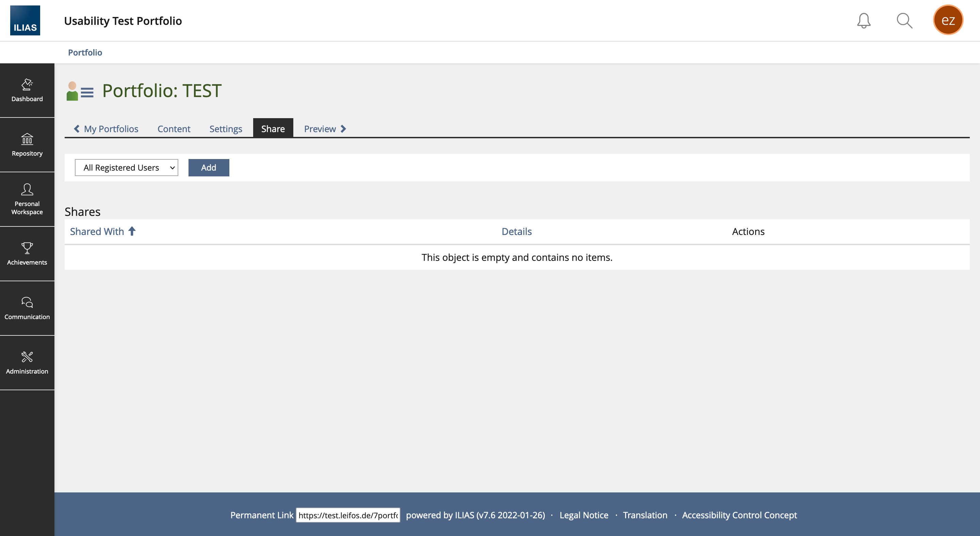Image resolution: width=980 pixels, height=536 pixels.
Task: Switch to the Content tab
Action: point(174,129)
